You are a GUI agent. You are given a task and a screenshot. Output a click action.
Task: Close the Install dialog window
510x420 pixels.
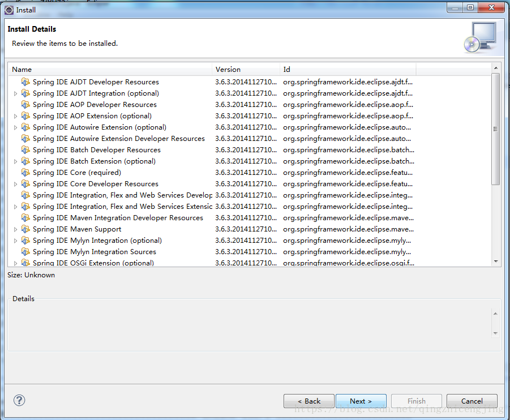click(491, 7)
